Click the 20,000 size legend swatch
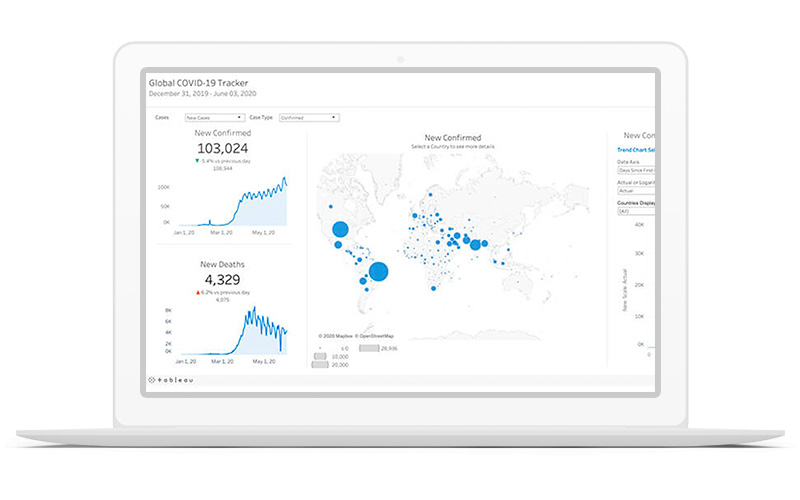This screenshot has height=500, width=800. click(x=322, y=365)
